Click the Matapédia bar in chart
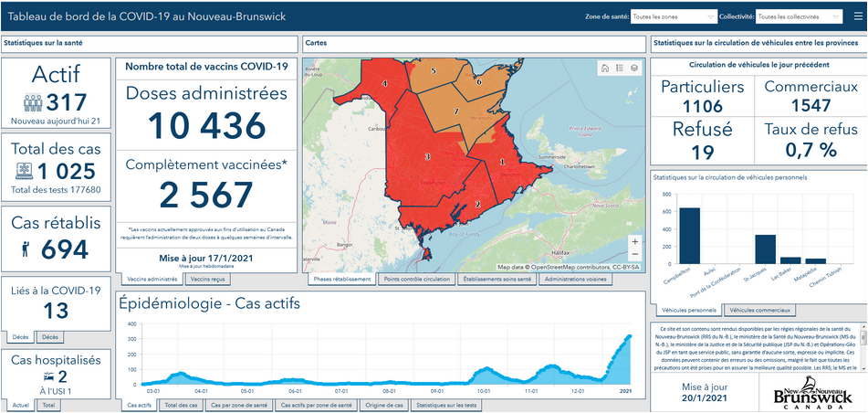 pyautogui.click(x=815, y=261)
